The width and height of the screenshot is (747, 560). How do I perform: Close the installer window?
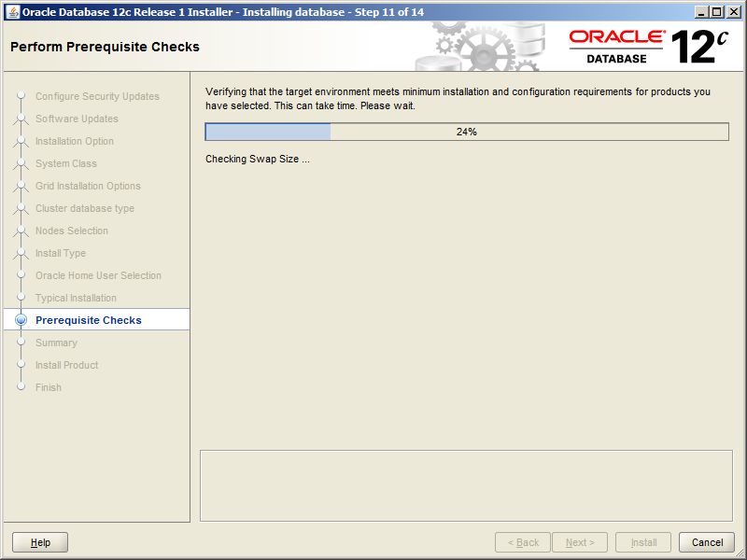(x=734, y=12)
